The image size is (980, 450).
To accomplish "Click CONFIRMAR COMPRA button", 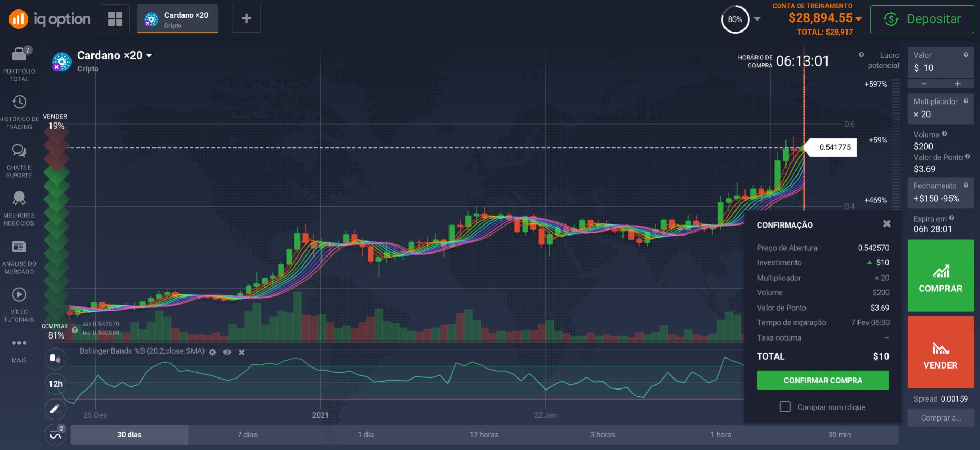I will click(x=823, y=380).
